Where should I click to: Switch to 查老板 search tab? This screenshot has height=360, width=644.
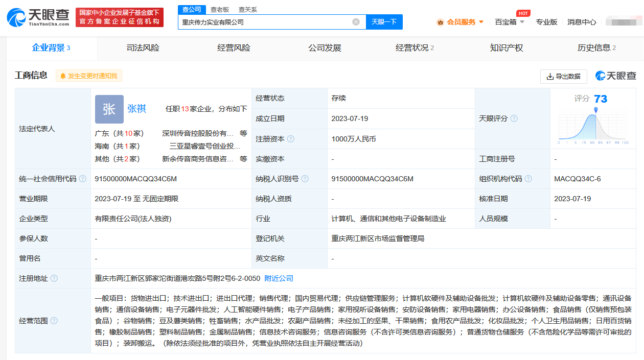click(220, 10)
